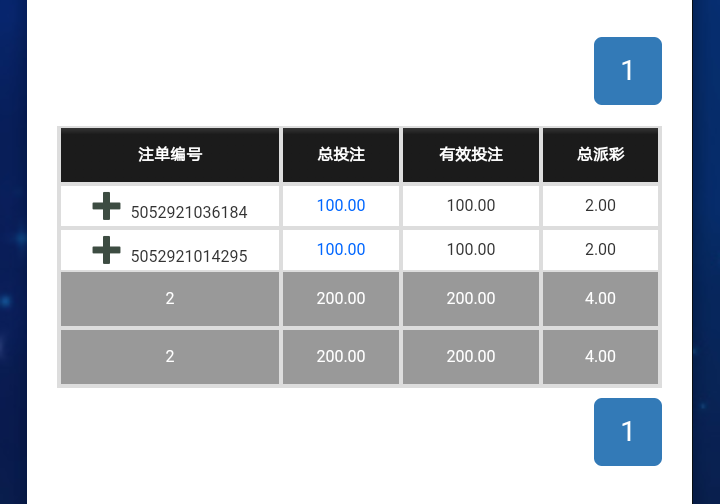This screenshot has height=504, width=720.
Task: Expand order 5052921014295 with plus icon
Action: tap(107, 250)
